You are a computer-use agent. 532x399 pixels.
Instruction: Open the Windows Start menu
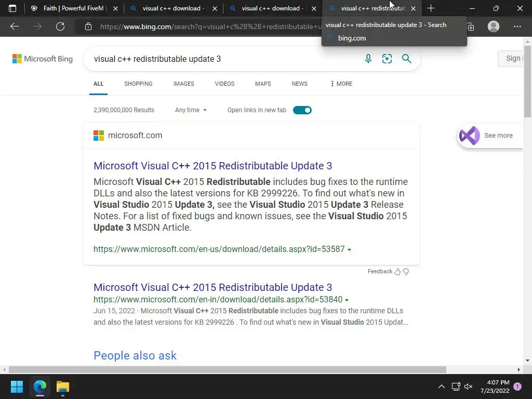tap(17, 387)
